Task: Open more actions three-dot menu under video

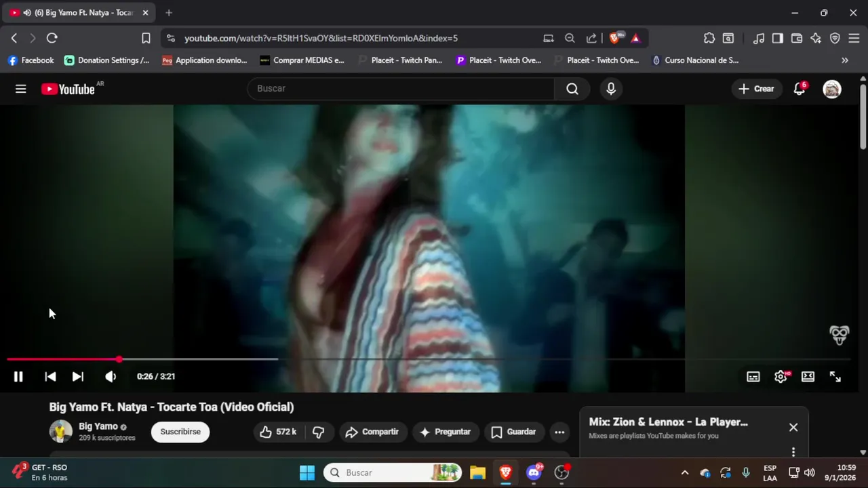Action: coord(559,432)
